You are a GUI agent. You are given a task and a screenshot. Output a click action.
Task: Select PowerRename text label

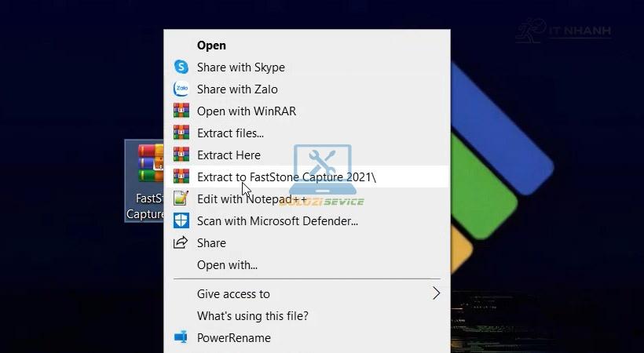click(233, 338)
